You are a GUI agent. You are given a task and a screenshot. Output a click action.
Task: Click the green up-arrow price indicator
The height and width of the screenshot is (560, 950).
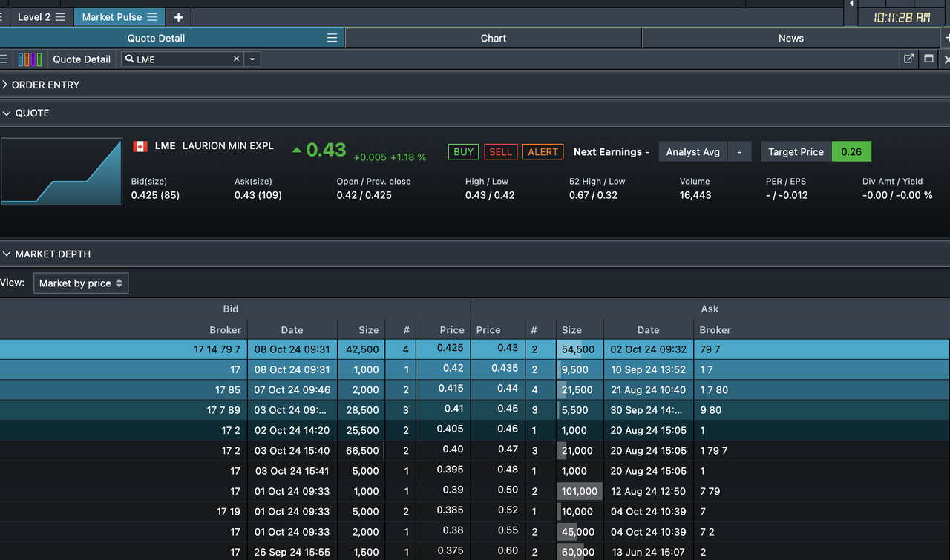(x=297, y=150)
